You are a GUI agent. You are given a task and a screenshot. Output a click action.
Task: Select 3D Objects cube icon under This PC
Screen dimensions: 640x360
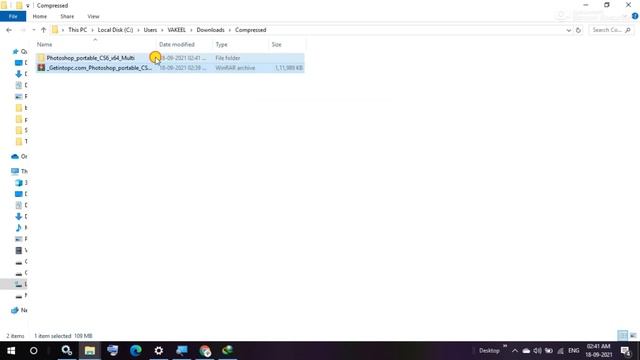[x=18, y=182]
